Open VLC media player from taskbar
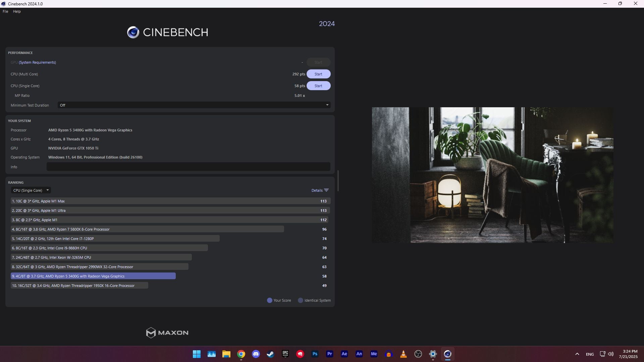This screenshot has height=362, width=644. pyautogui.click(x=404, y=354)
